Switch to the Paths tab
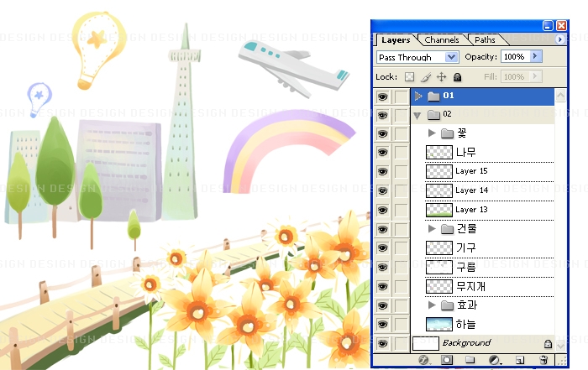This screenshot has width=588, height=370. point(485,39)
